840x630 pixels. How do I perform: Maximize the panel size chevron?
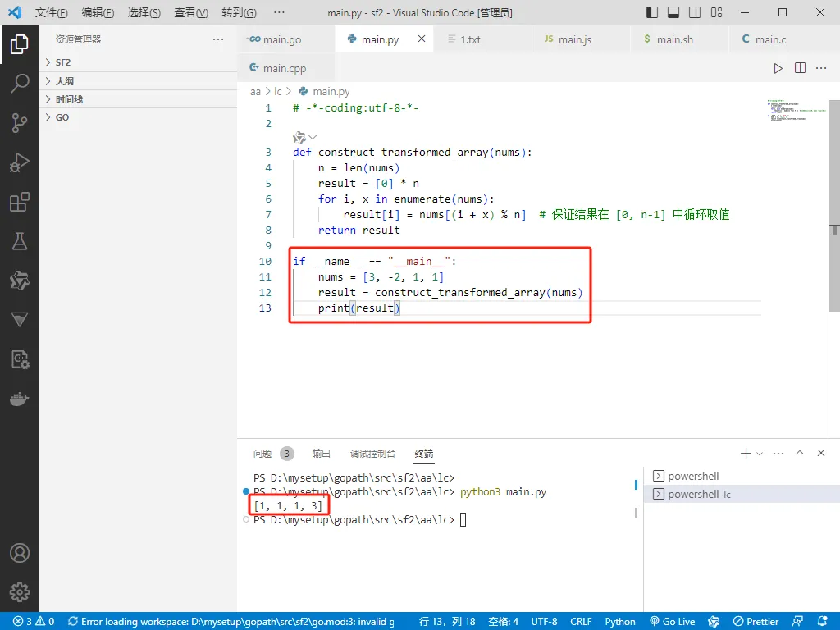800,453
